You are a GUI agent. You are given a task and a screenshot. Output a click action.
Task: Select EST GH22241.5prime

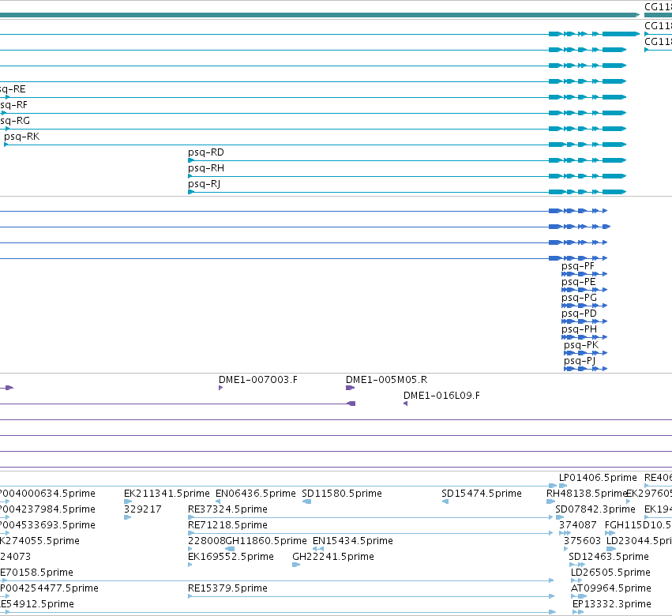click(x=333, y=557)
